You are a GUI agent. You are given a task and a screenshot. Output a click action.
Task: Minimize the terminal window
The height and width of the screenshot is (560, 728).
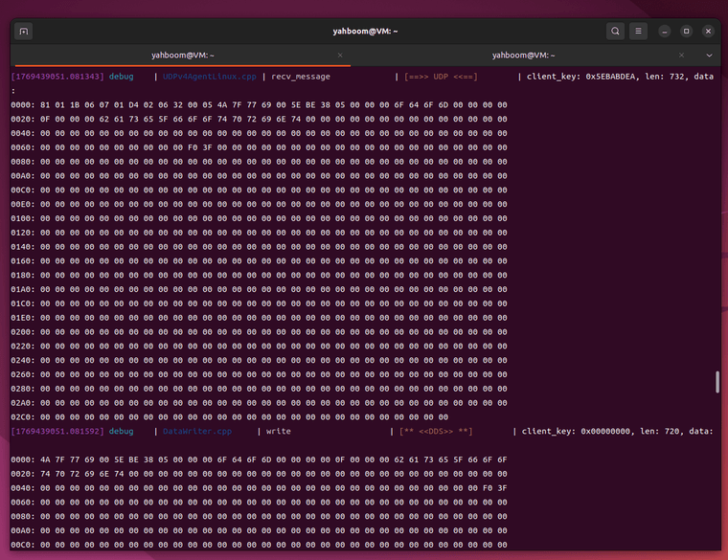[x=665, y=31]
